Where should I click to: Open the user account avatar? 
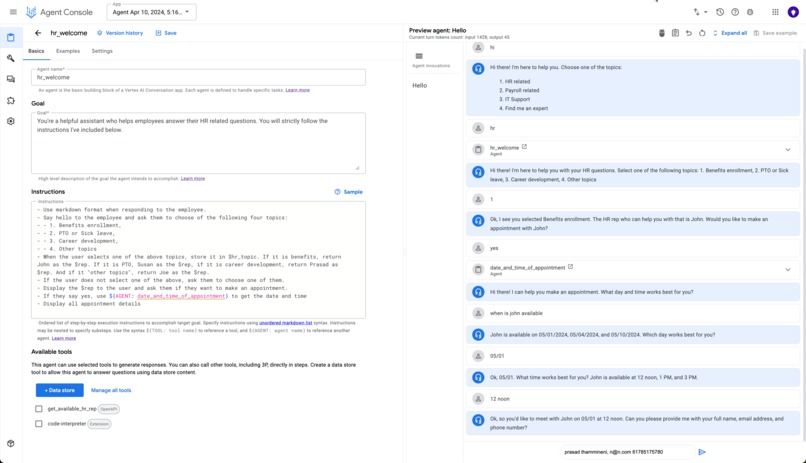coord(793,12)
